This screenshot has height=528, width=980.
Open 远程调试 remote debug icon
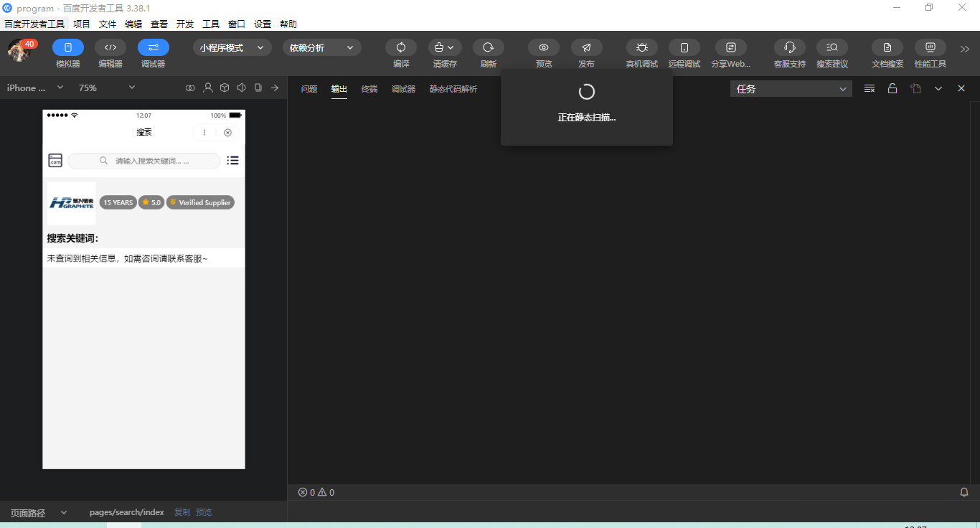tap(684, 47)
